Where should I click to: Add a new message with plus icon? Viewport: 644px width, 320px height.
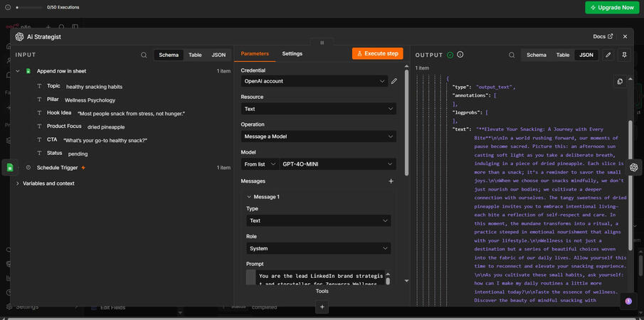click(391, 181)
